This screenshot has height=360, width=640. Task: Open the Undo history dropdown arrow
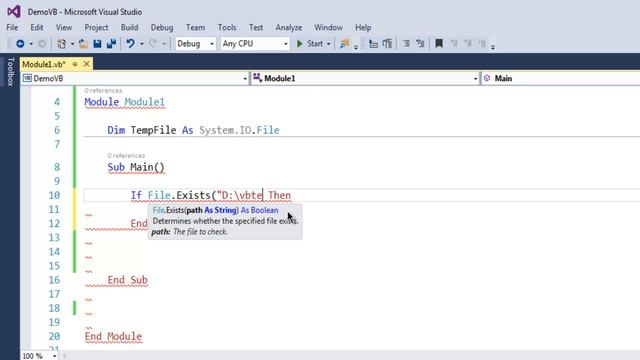click(142, 44)
